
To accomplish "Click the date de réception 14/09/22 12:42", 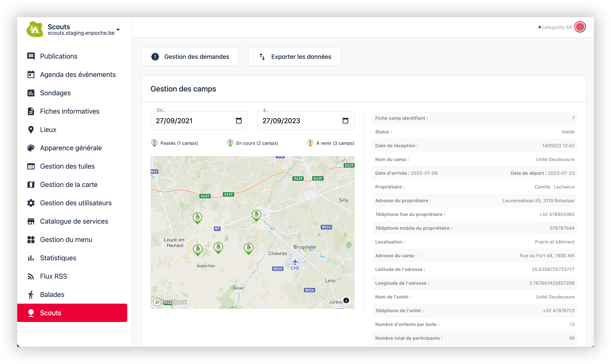I will pos(558,146).
